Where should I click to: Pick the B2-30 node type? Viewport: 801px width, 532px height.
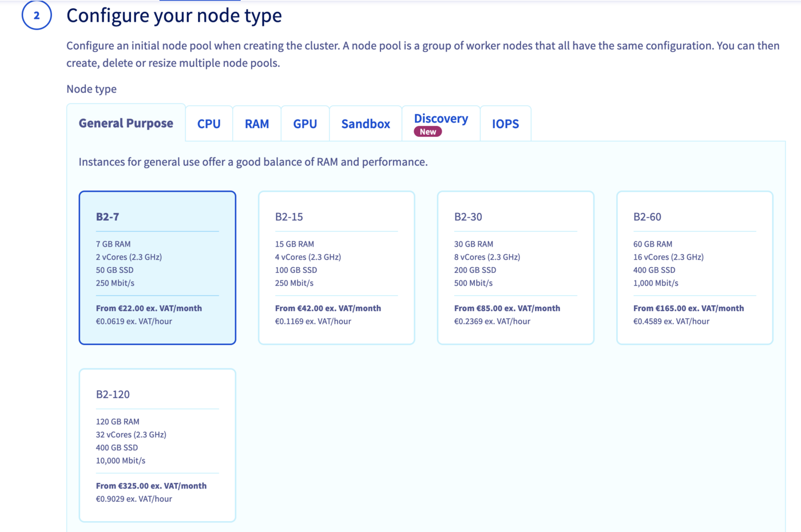coord(516,267)
